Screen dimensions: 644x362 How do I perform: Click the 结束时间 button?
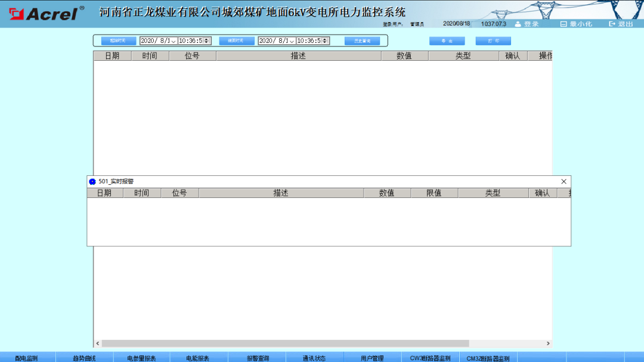(237, 41)
